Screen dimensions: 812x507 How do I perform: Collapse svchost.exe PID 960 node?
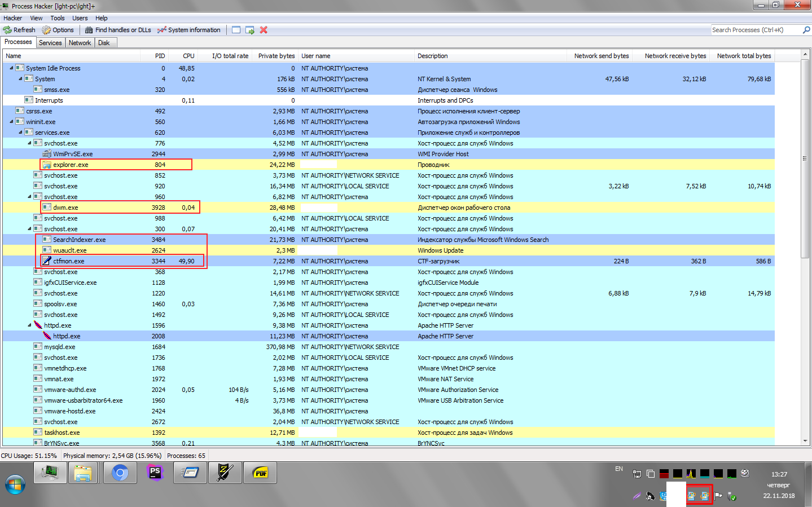pyautogui.click(x=29, y=197)
